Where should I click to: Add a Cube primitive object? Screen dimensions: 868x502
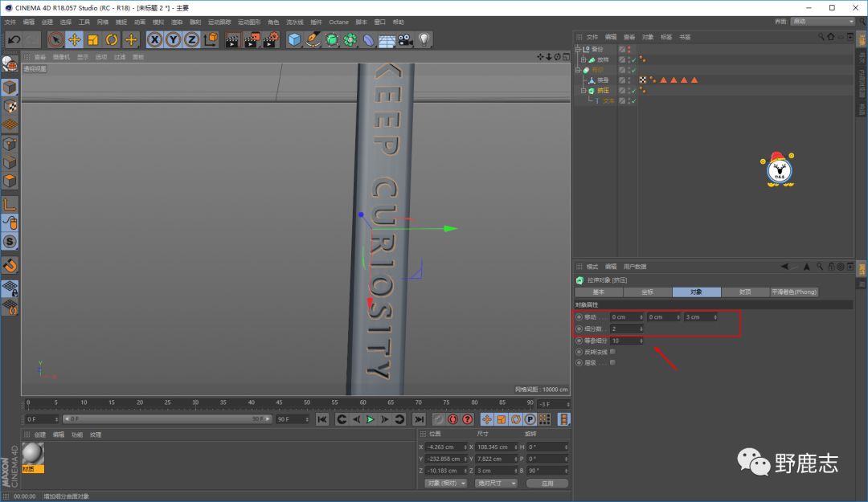295,39
